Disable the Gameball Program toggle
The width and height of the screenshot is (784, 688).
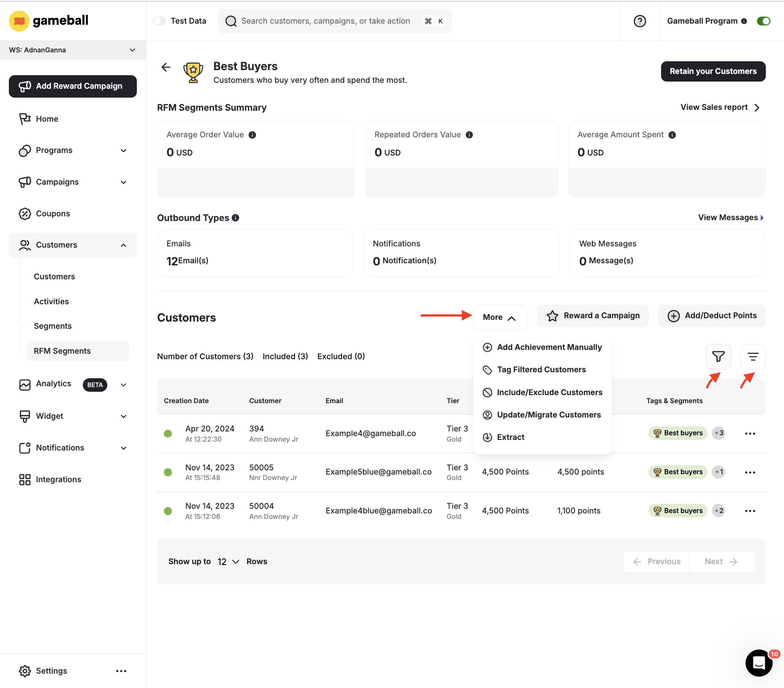coord(764,21)
